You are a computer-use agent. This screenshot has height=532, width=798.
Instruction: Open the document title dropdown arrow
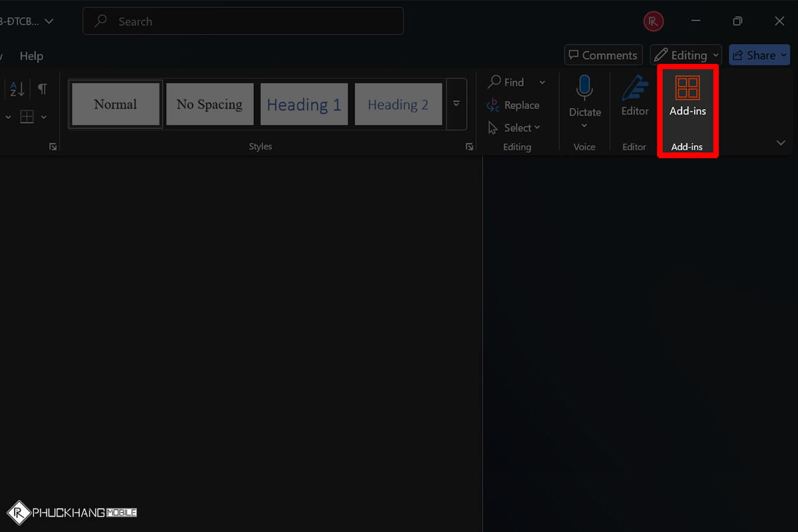point(49,21)
